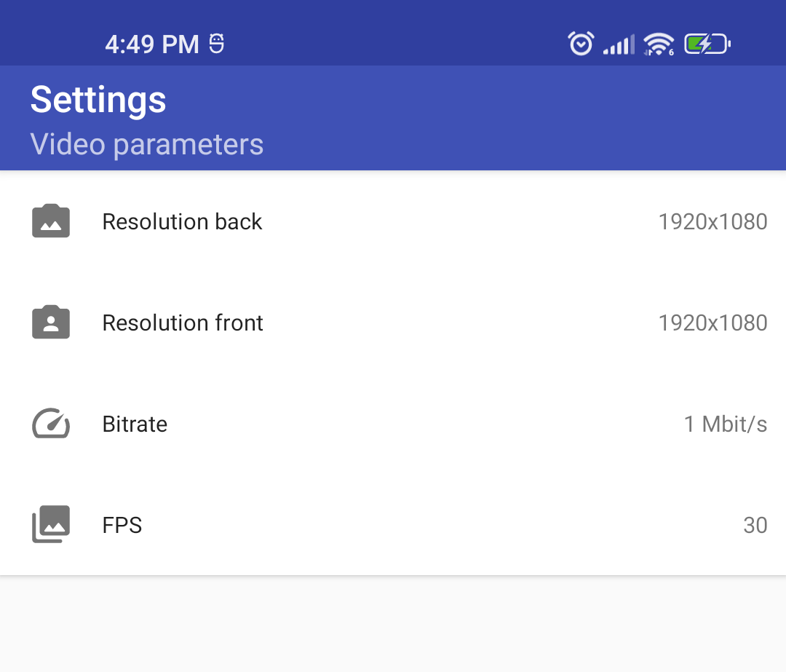The height and width of the screenshot is (672, 786).
Task: Change the FPS value of 30
Action: (755, 525)
